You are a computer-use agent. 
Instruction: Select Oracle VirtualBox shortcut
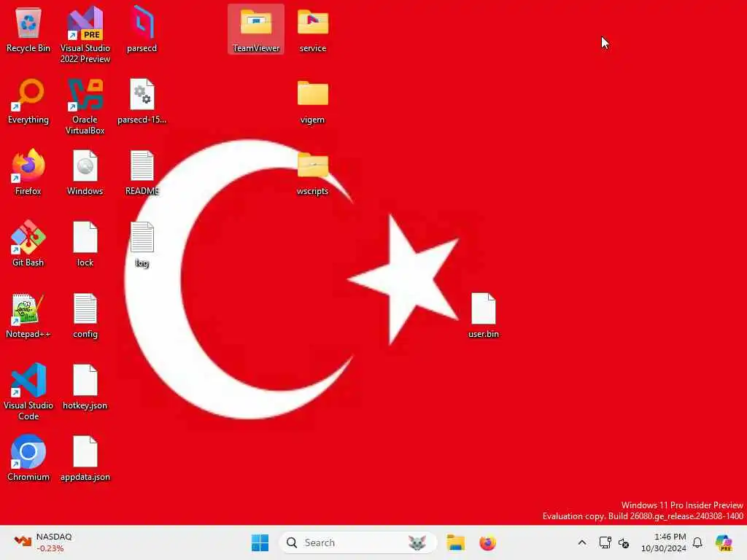pos(85,106)
